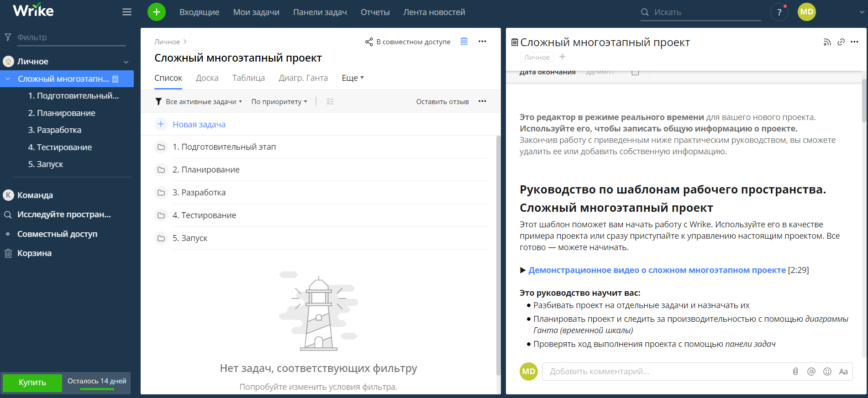Viewport: 868px width, 398px height.
Task: Open Панели задач
Action: [320, 12]
